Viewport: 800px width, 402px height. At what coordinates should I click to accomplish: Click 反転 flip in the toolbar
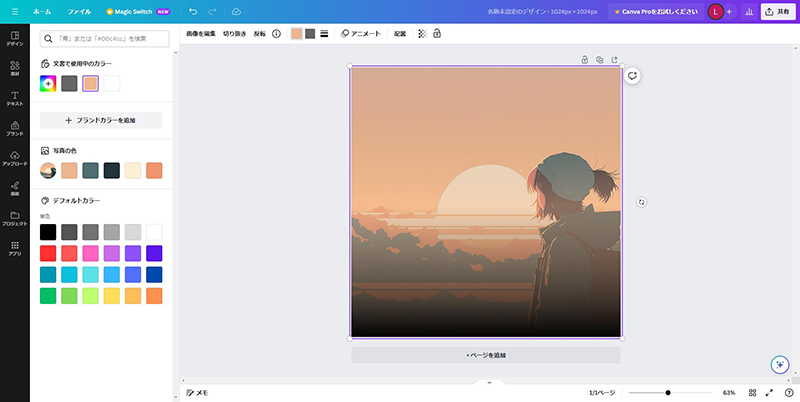pos(260,34)
